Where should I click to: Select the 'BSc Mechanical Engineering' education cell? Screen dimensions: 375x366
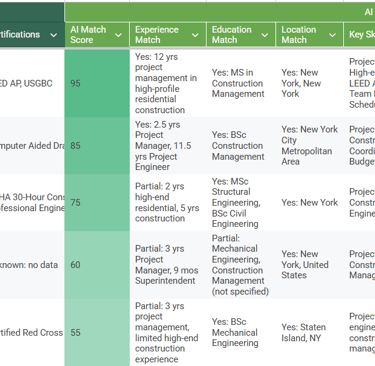(x=241, y=332)
